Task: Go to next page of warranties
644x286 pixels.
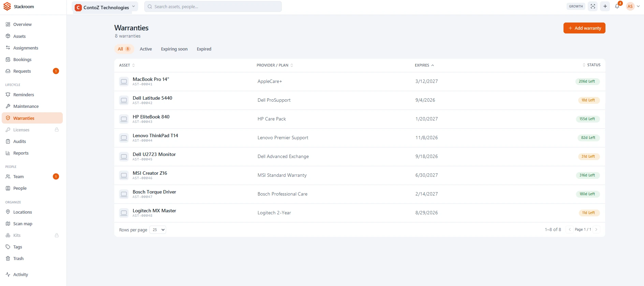Action: [596, 229]
